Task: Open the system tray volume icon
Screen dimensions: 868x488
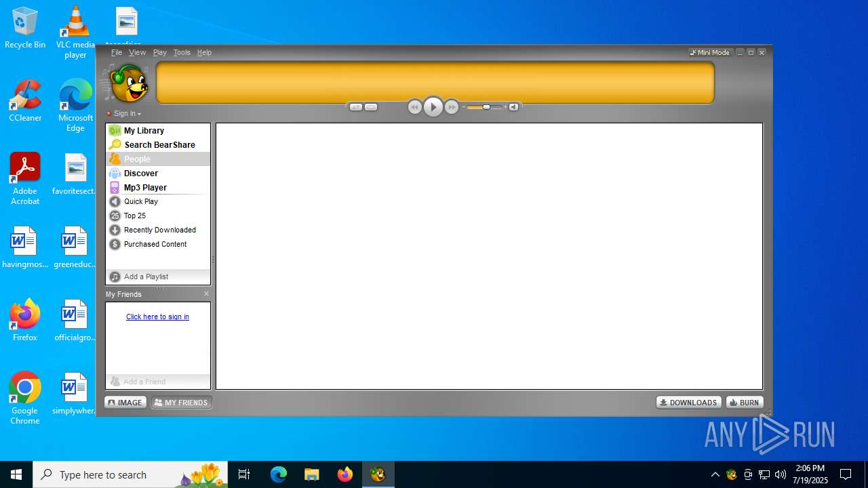Action: 780,474
